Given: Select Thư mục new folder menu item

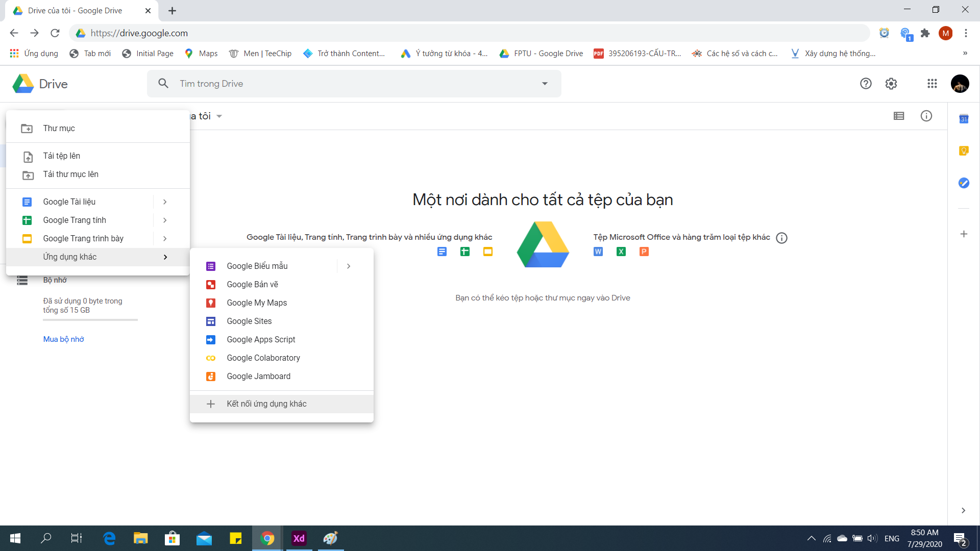Looking at the screenshot, I should (98, 129).
